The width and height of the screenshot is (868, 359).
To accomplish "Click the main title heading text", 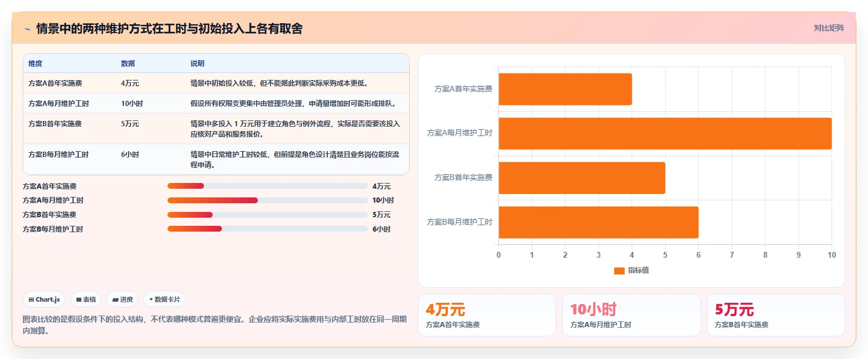I will click(169, 28).
